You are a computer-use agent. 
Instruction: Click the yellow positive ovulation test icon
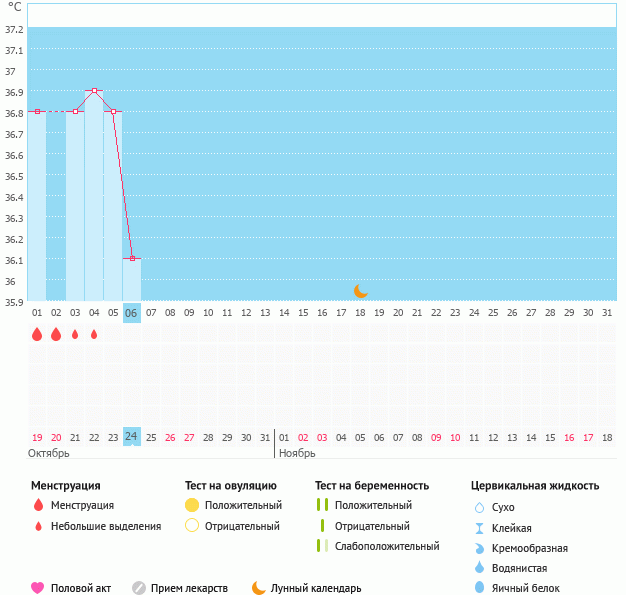(192, 505)
